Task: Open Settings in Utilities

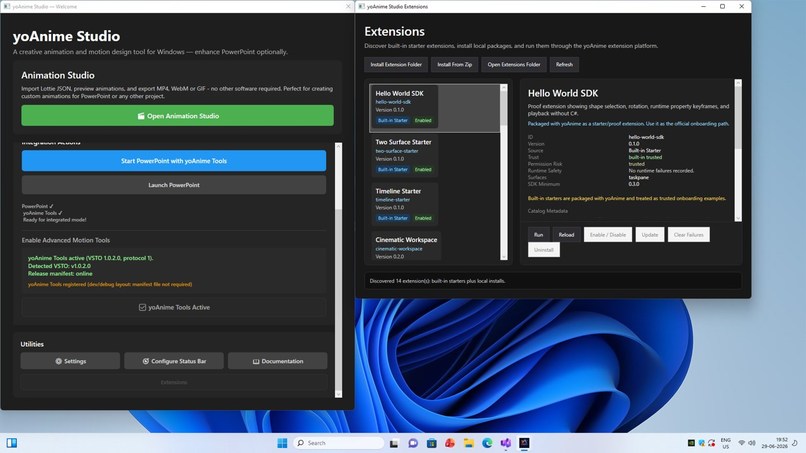Action: (x=70, y=361)
